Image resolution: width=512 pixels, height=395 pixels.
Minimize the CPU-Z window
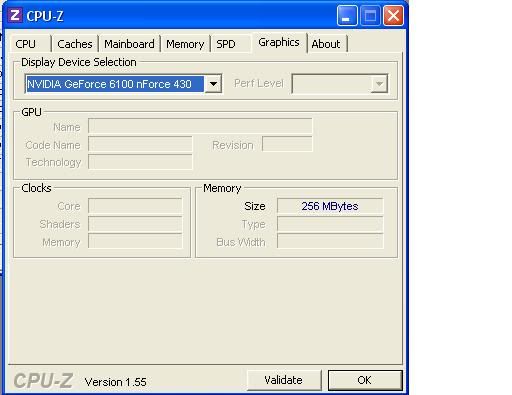[347, 15]
